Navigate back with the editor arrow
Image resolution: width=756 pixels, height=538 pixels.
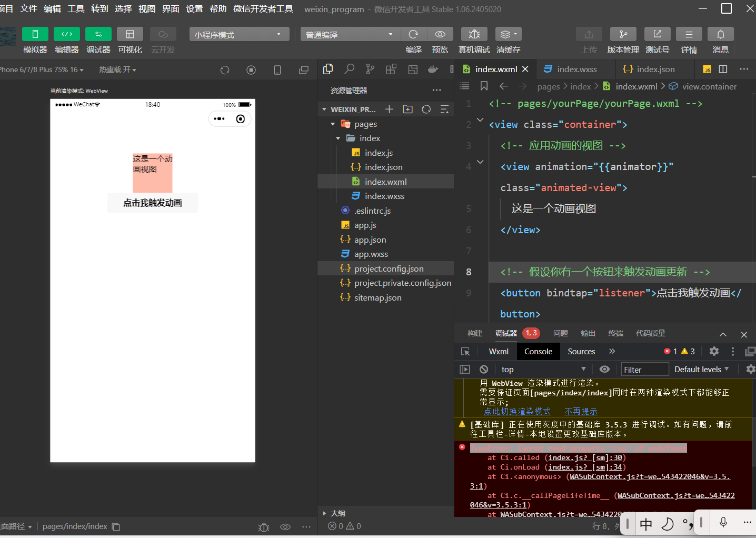pos(504,86)
